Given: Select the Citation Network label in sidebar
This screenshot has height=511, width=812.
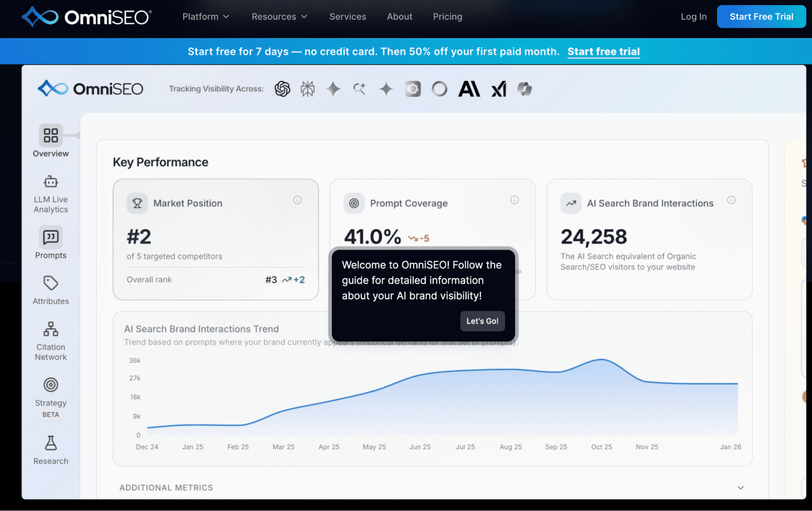Looking at the screenshot, I should (x=51, y=352).
